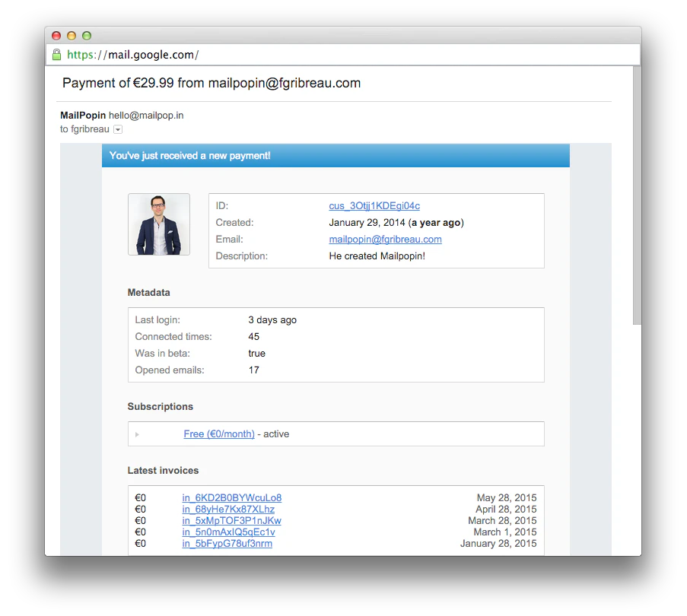687x616 pixels.
Task: Click the Opened emails value 17
Action: coord(253,370)
